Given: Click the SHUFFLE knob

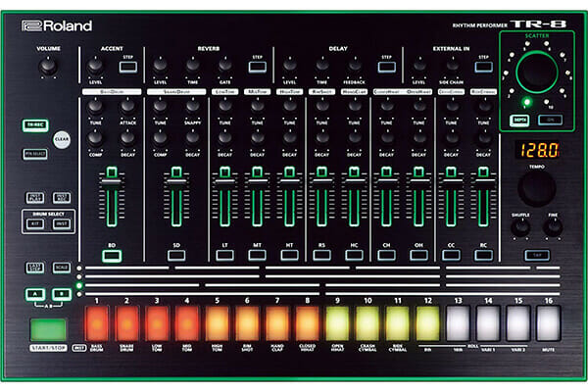Looking at the screenshot, I should pos(521,227).
